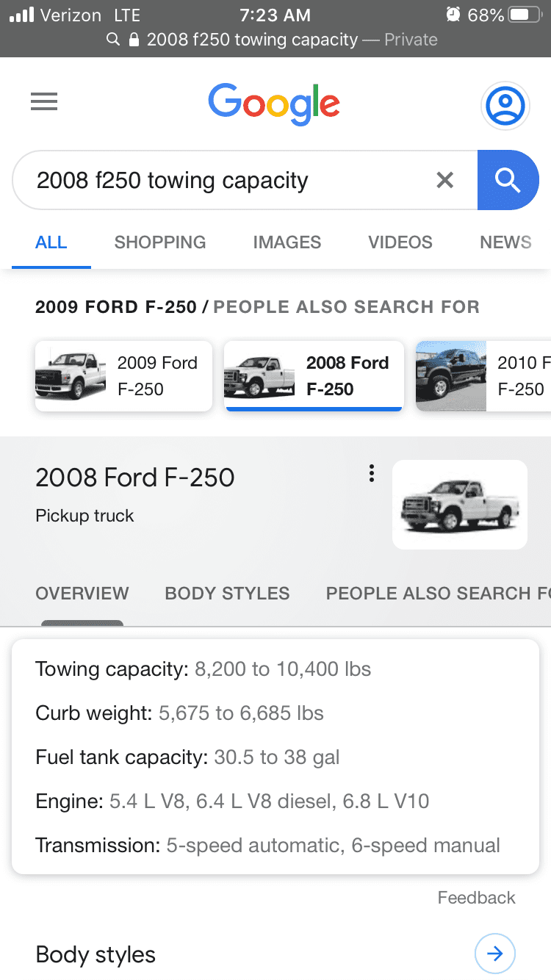Click the Google logo
The height and width of the screenshot is (980, 551).
[x=274, y=104]
